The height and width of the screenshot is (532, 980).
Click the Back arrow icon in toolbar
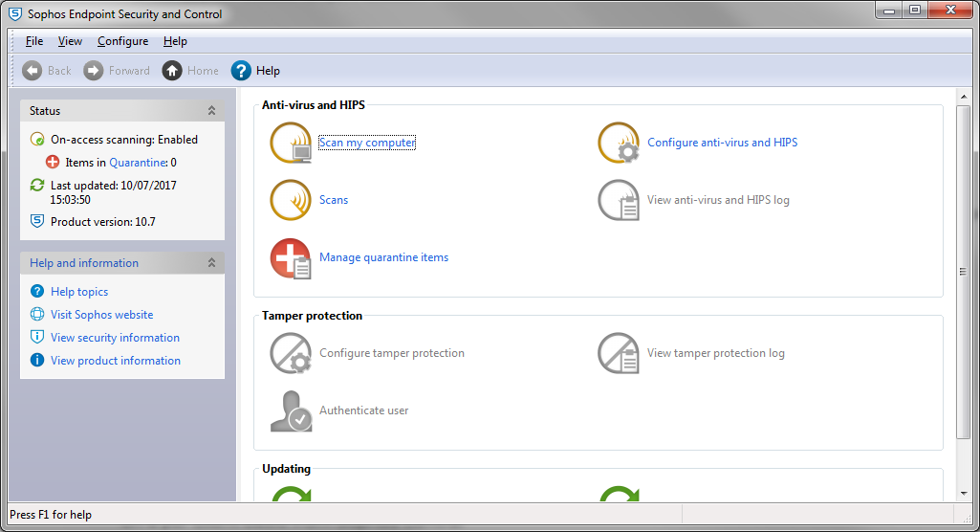(32, 71)
